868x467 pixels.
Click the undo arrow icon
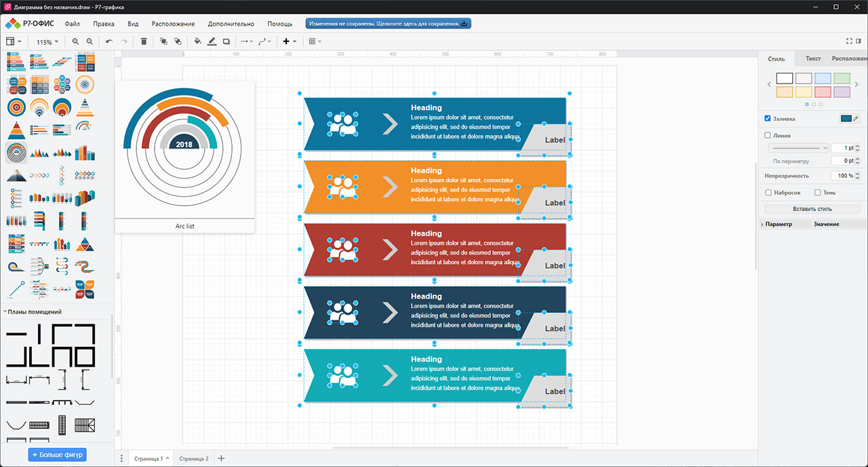point(109,41)
